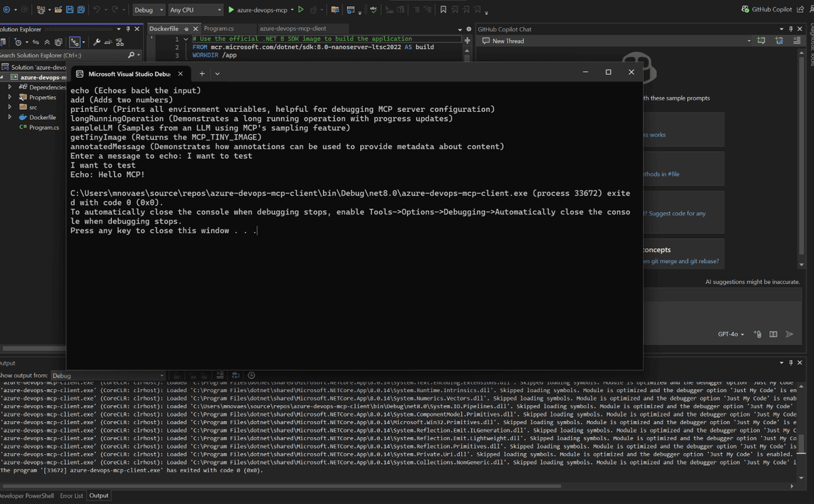Clear Copilot chat thread icon
Screen dimensions: 814x504
point(797,41)
